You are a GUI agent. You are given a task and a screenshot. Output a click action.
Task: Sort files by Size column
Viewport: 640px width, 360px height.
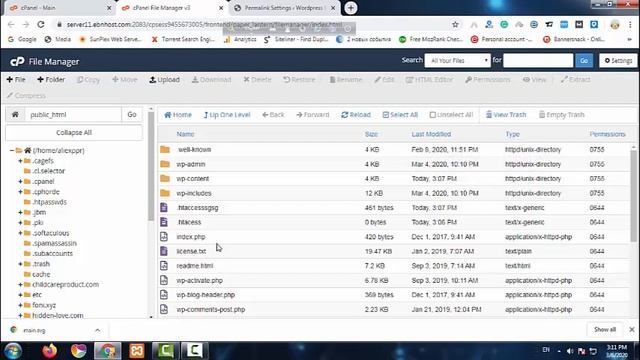click(371, 134)
